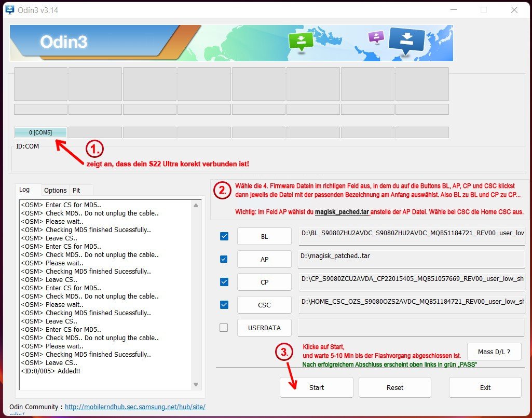532x418 pixels.
Task: Open the mobilerndhub.sec.samsung.net community link
Action: pos(135,407)
